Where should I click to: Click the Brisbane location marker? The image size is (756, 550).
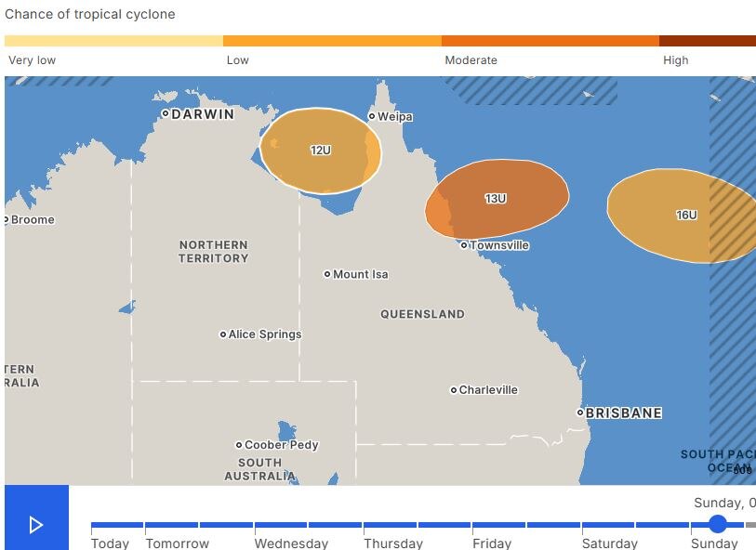point(581,412)
